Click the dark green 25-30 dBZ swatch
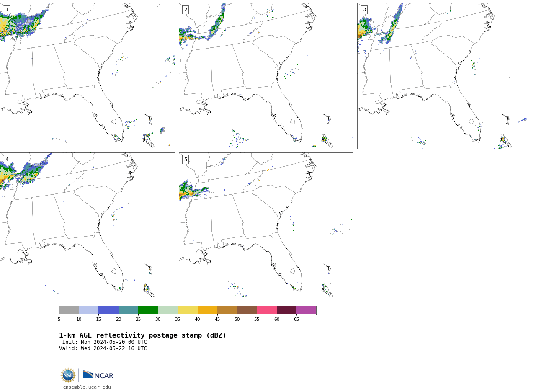536x392 pixels. 148,310
